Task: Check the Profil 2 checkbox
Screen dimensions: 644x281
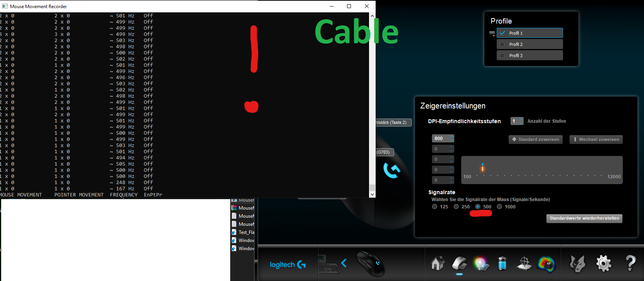Action: 502,44
